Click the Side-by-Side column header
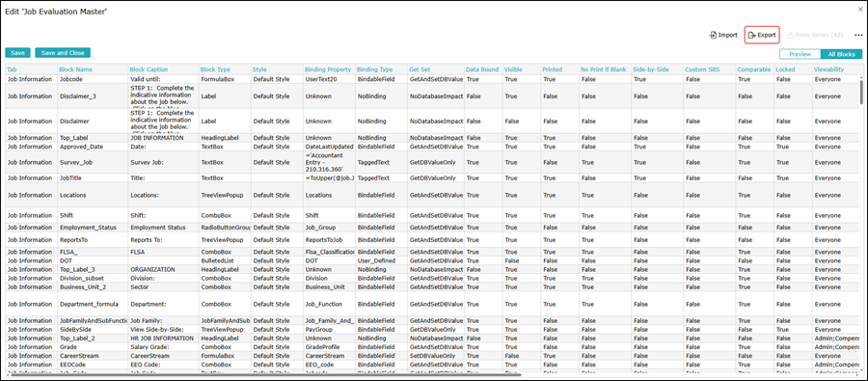868x381 pixels. coord(650,69)
